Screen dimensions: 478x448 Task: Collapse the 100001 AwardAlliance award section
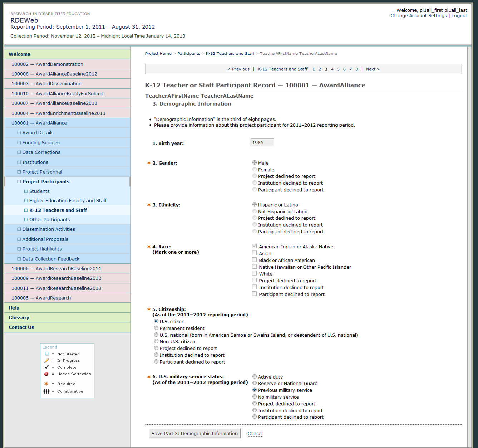pos(39,123)
